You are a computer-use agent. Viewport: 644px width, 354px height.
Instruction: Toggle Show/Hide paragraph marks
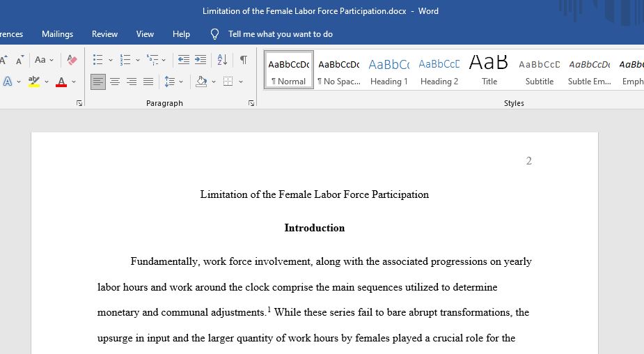244,60
